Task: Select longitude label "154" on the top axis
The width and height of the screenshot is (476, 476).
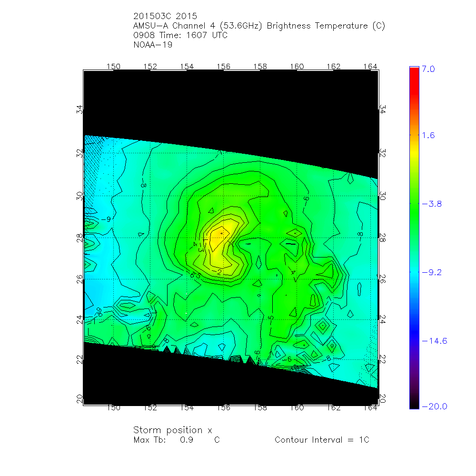Action: click(187, 67)
